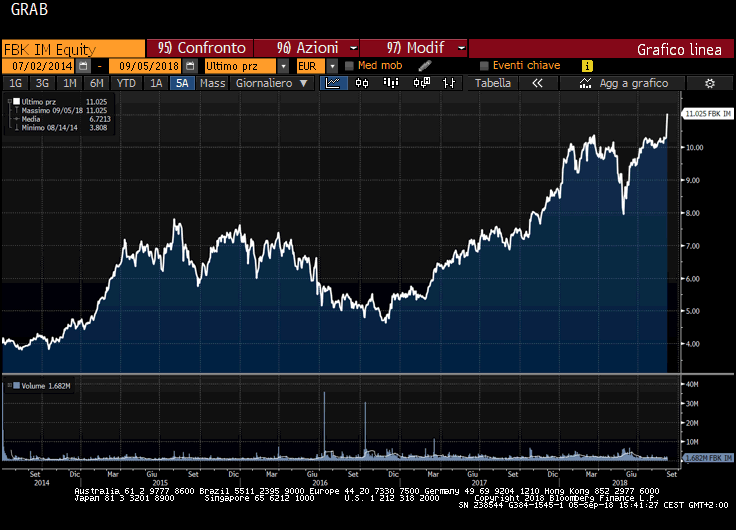Open chart settings with the gear icon
The image size is (736, 530).
pos(709,84)
